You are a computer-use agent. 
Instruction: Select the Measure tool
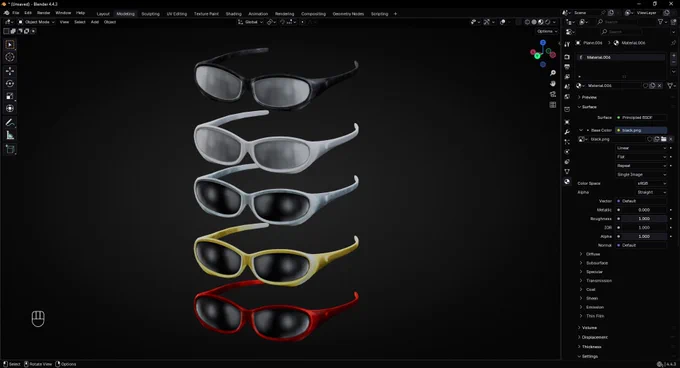(x=10, y=135)
